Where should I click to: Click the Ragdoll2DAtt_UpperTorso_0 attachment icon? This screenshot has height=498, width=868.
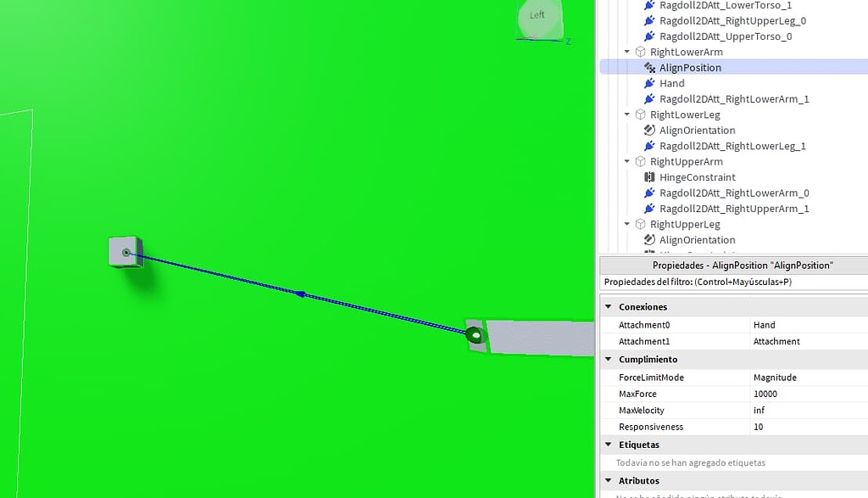[x=649, y=36]
